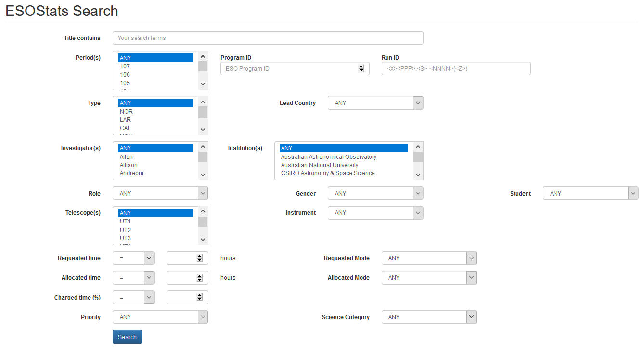This screenshot has width=644, height=352.
Task: Select ANY in Investigator(s) list
Action: pos(155,148)
